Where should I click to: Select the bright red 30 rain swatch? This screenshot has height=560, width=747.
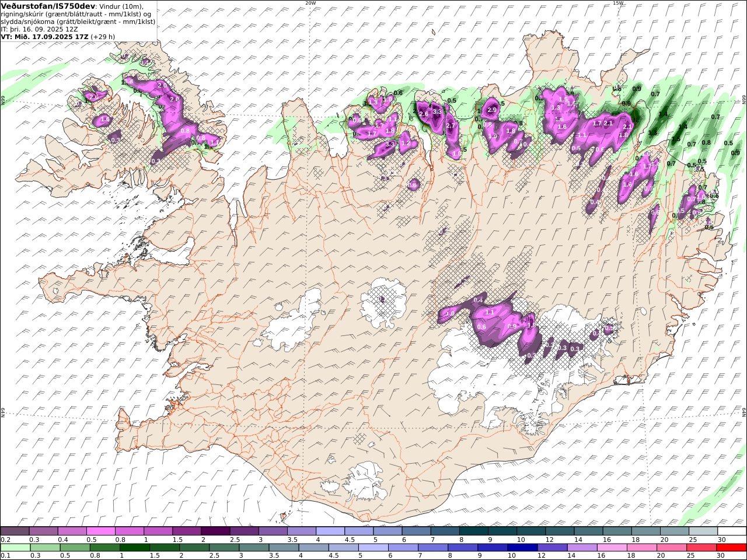[x=731, y=548]
